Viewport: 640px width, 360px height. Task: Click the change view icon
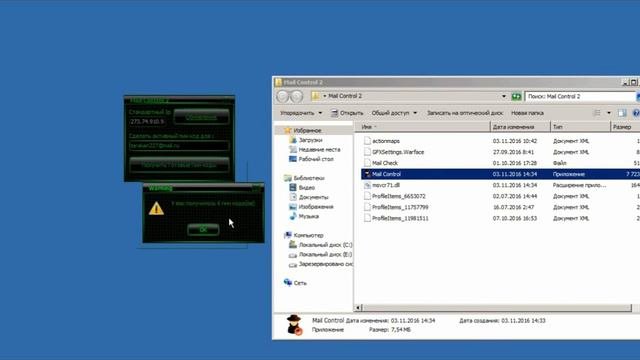point(597,113)
